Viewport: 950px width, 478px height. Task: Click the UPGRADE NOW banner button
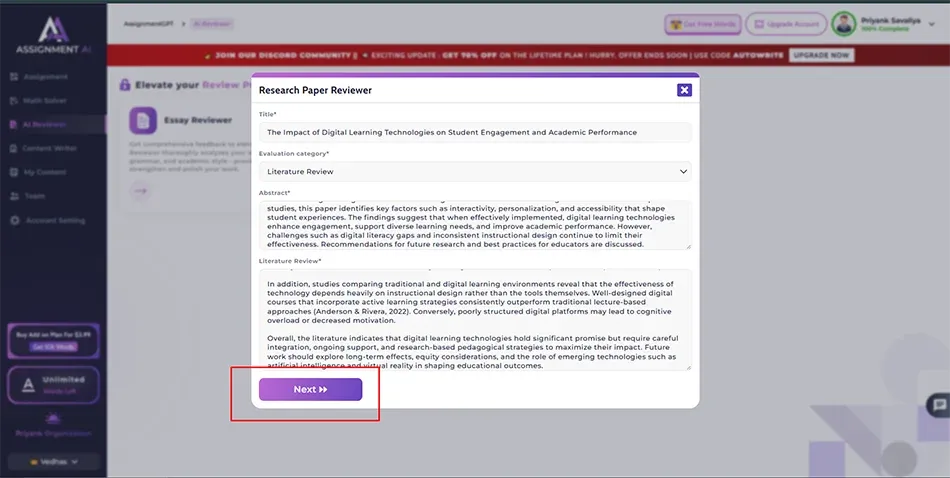point(821,55)
